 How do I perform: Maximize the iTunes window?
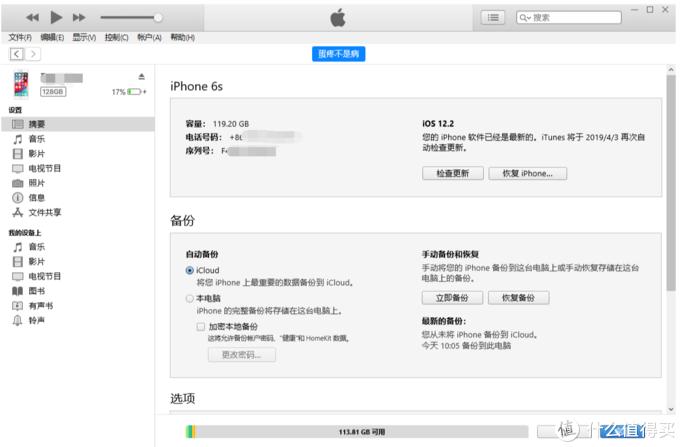coord(650,10)
